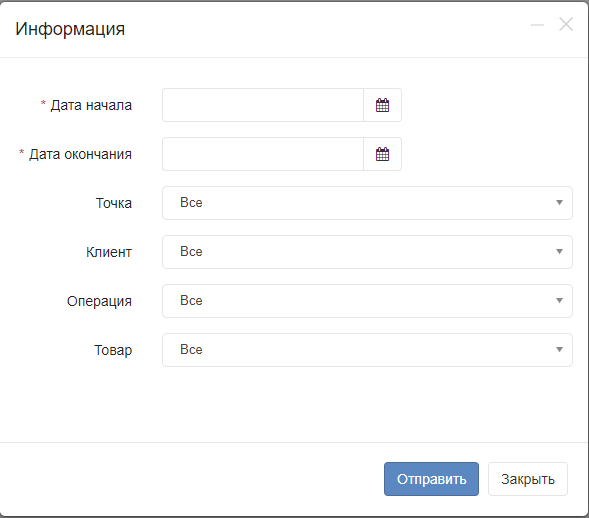589x518 pixels.
Task: Expand the Операция dropdown
Action: pos(367,301)
